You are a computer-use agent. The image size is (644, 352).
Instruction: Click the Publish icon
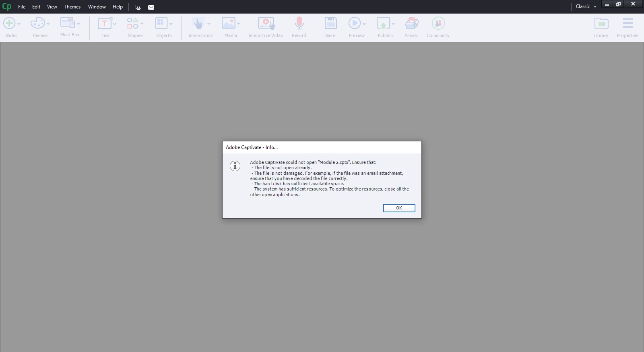(383, 23)
